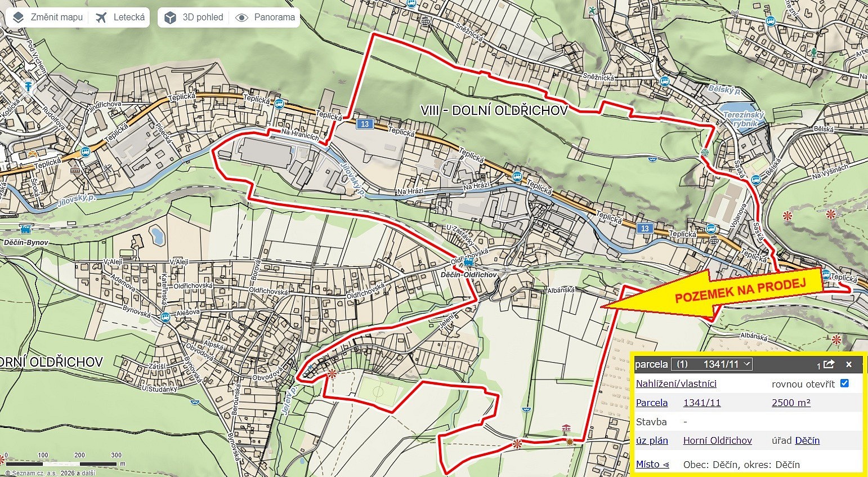Viewport: 868px width, 477px height.
Task: Click the share icon in parcela panel
Action: (x=828, y=364)
